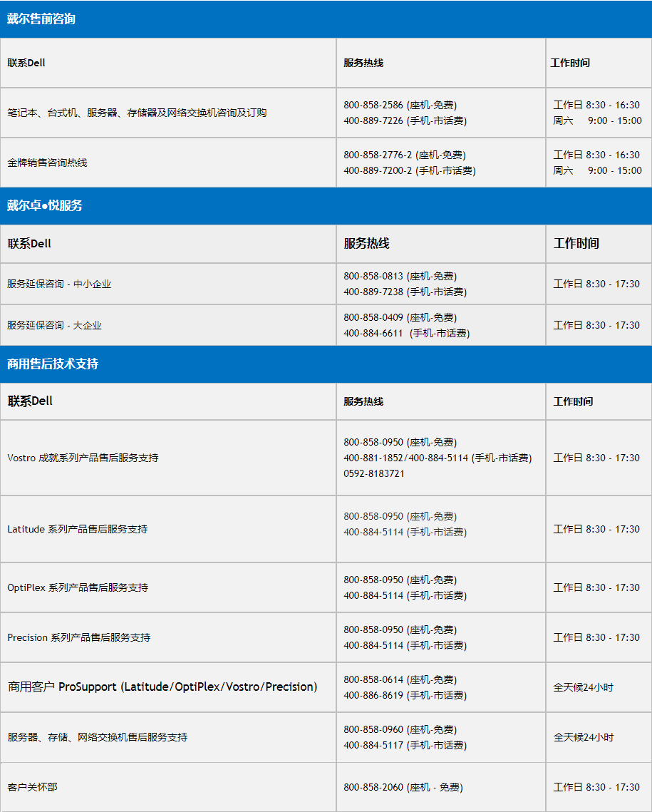This screenshot has height=812, width=652.
Task: Click phone number '800-858-0409 (座机-免费)'
Action: pyautogui.click(x=400, y=317)
